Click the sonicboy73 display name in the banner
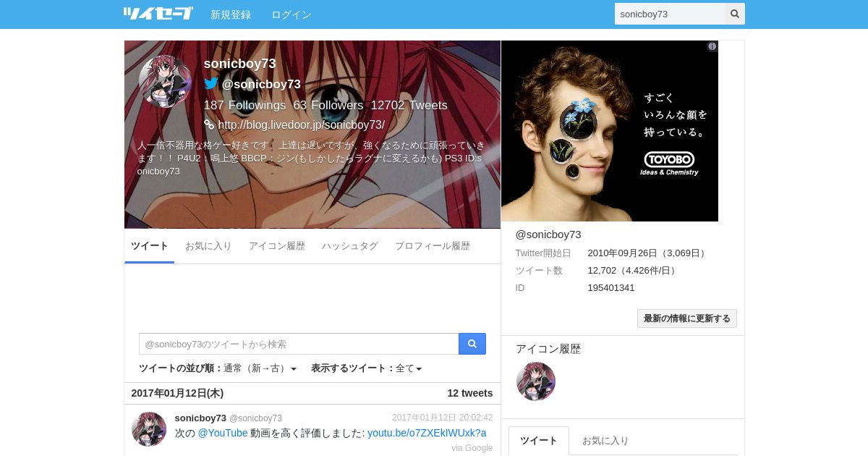The image size is (868, 456). click(240, 64)
